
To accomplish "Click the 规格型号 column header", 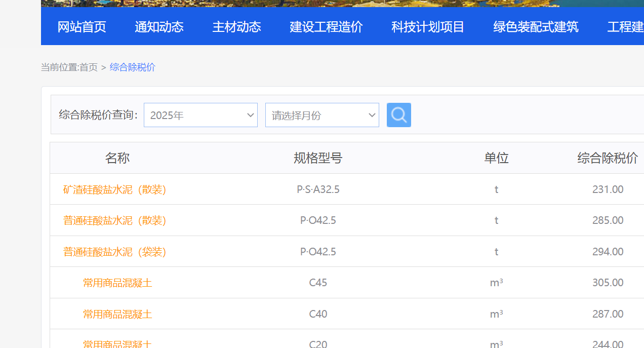I will click(318, 158).
